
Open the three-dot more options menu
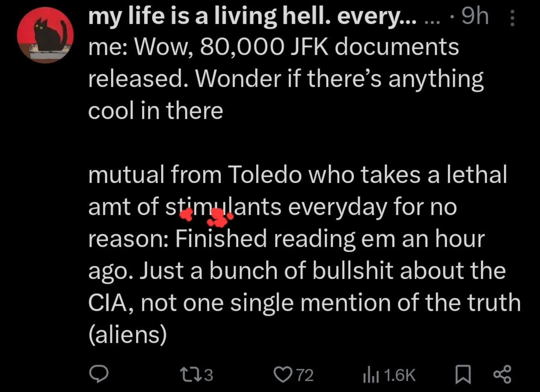point(512,18)
